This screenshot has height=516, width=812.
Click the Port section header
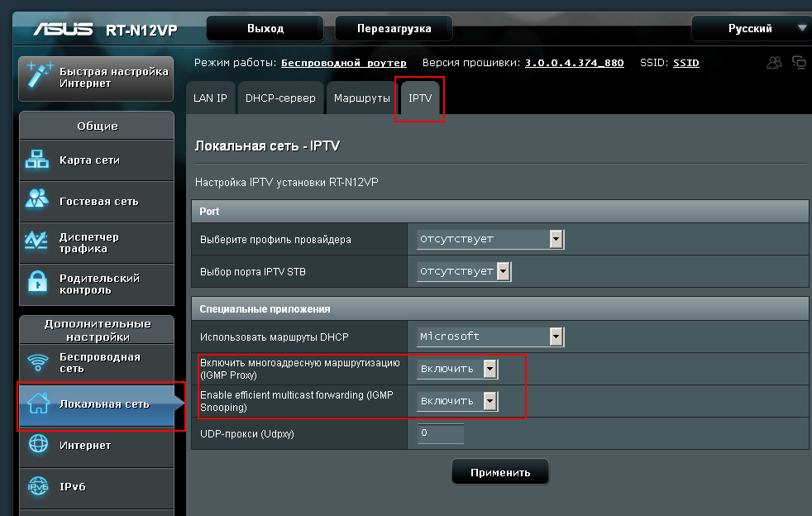coord(500,212)
